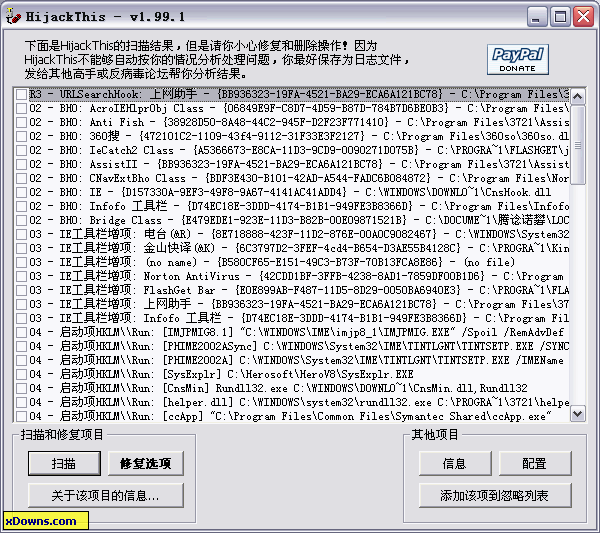600x533 pixels.
Task: Click the 修复选项 fix checked button
Action: pyautogui.click(x=145, y=463)
